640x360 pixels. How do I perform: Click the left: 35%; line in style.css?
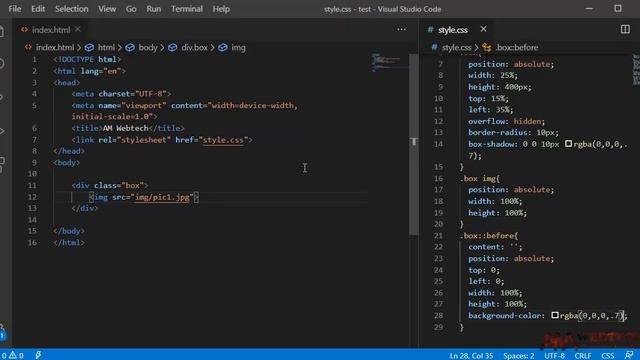click(491, 110)
